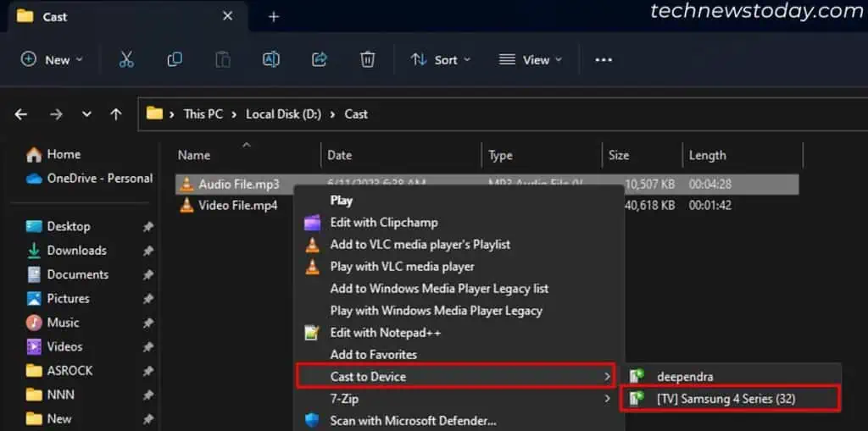Click Local Disk (D:) in breadcrumb

pos(283,114)
